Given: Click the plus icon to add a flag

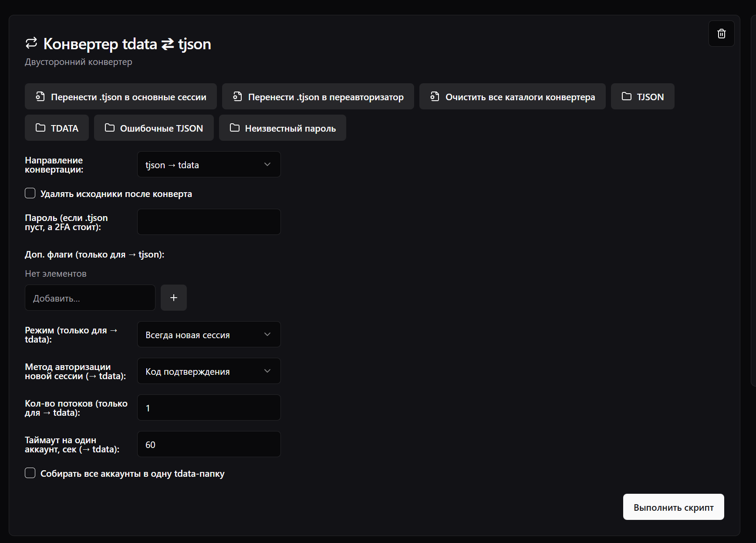Looking at the screenshot, I should tap(173, 298).
